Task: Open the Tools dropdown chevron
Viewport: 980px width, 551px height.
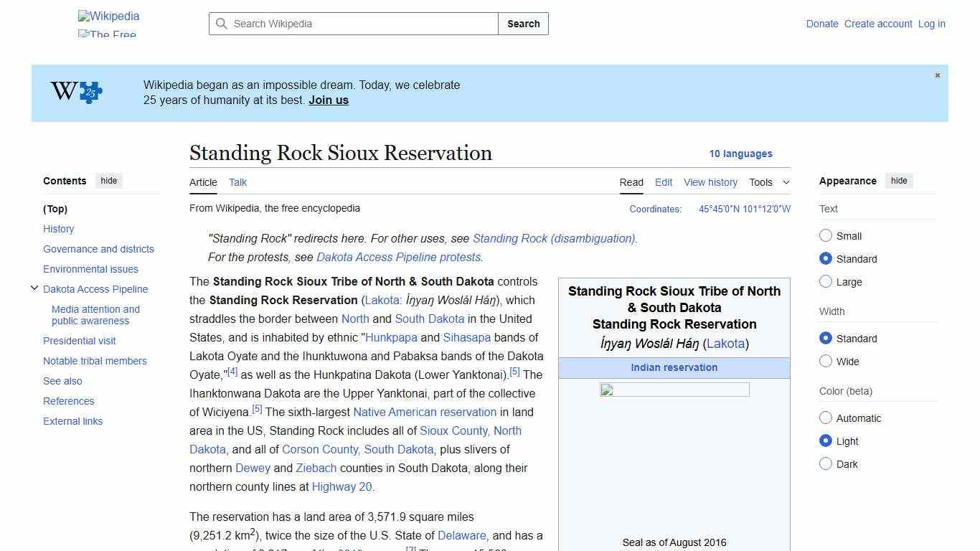Action: [x=786, y=182]
